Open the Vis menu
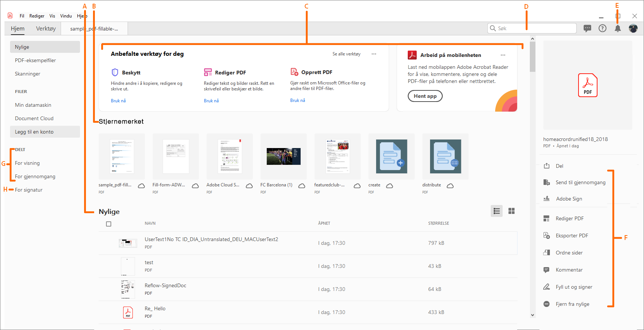 coord(52,16)
